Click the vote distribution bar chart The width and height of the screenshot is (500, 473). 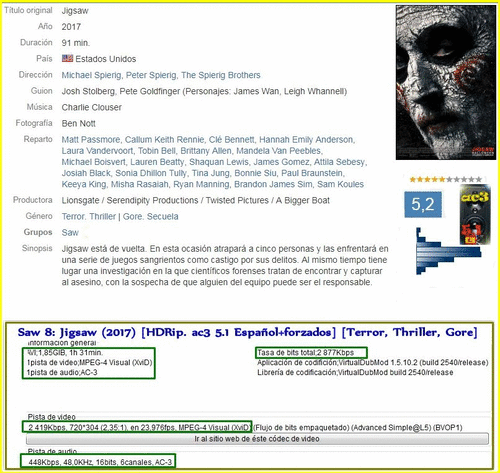click(x=449, y=251)
